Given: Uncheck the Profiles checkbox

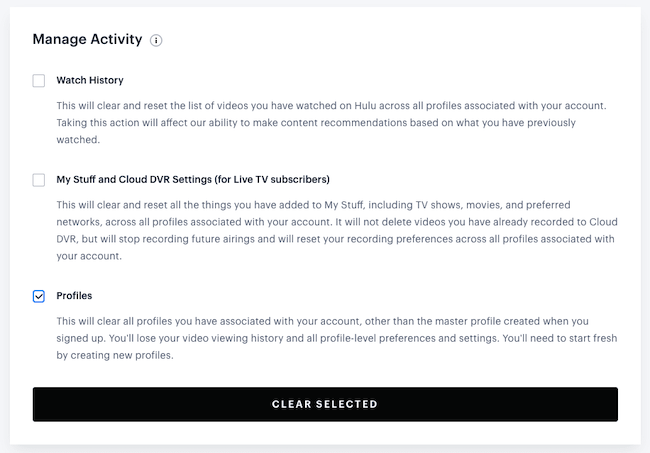Looking at the screenshot, I should click(39, 296).
